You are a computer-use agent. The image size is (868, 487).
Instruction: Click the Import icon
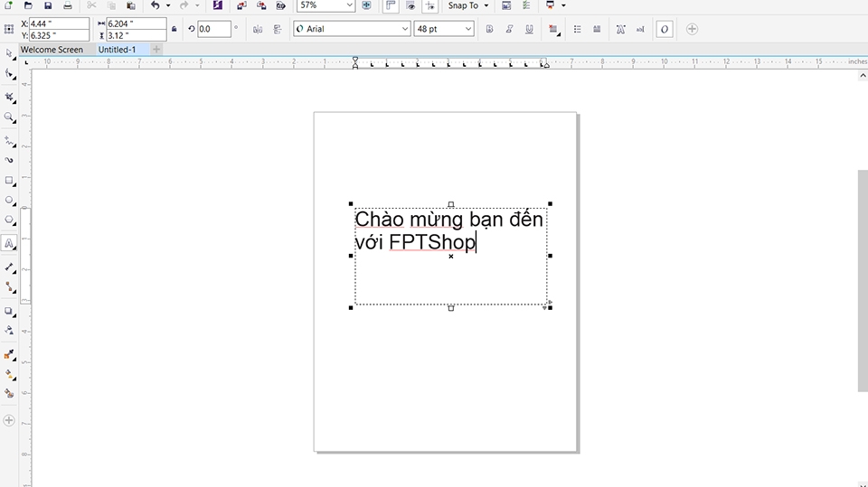242,5
